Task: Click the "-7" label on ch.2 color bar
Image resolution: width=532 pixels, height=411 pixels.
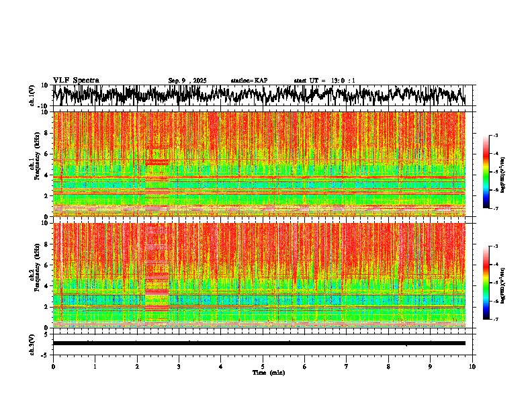Action: tap(496, 319)
